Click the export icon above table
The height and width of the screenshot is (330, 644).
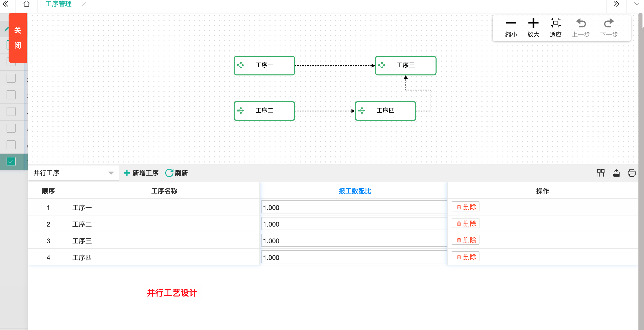click(x=616, y=173)
